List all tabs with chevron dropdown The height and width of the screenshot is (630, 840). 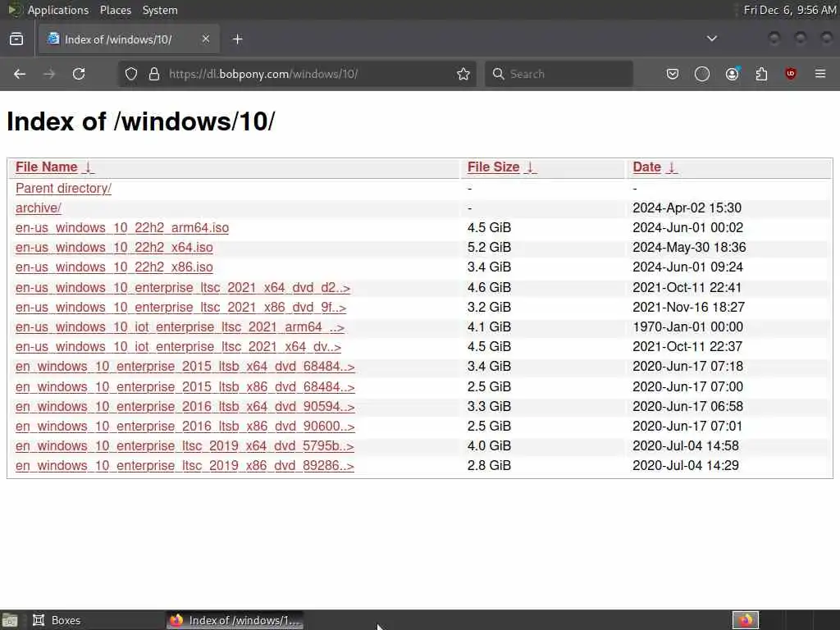point(712,39)
